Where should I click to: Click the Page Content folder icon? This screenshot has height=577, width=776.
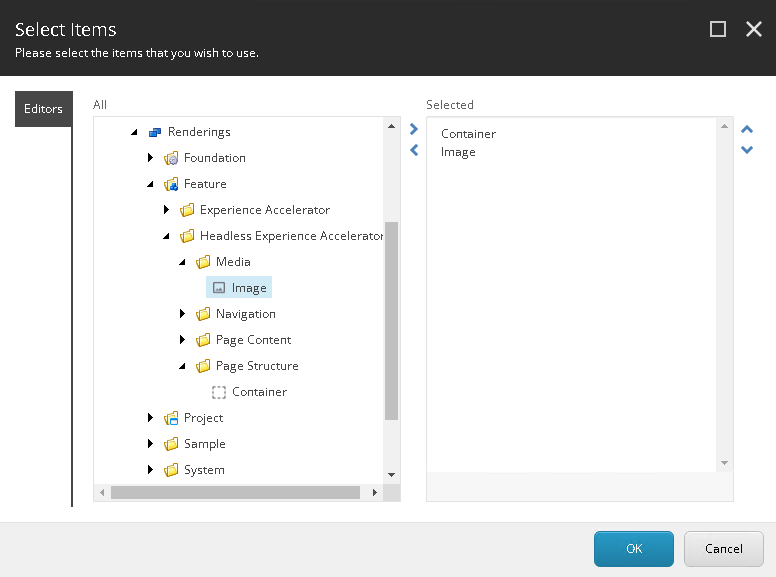tap(203, 340)
